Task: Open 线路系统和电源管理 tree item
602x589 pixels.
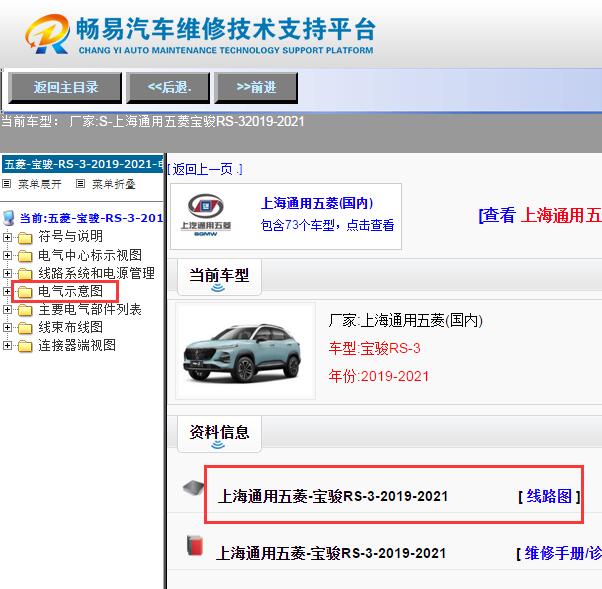Action: pyautogui.click(x=96, y=273)
